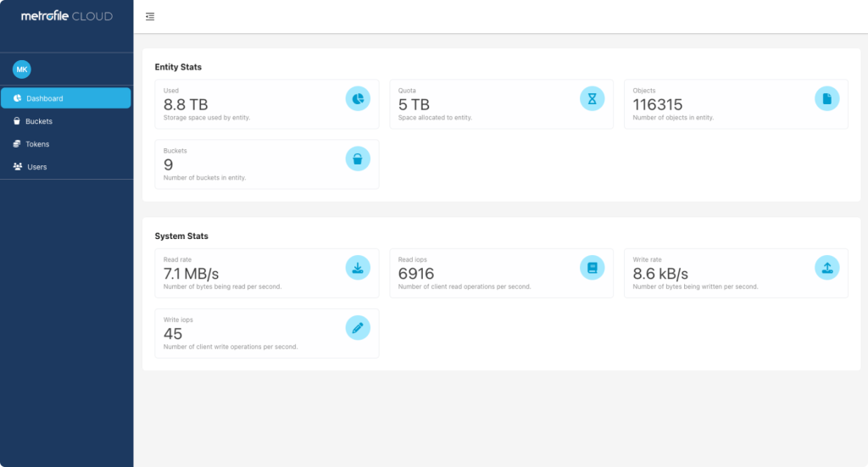Click the 'Write rate' card label
Image resolution: width=868 pixels, height=467 pixels.
tap(647, 259)
